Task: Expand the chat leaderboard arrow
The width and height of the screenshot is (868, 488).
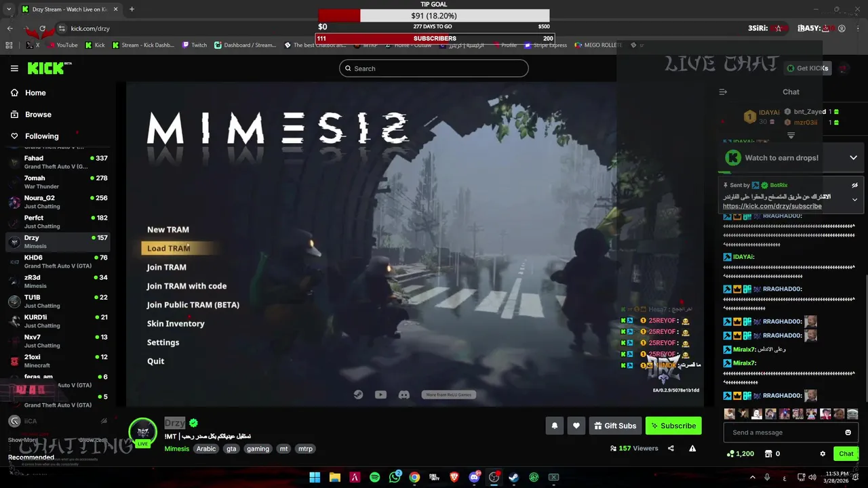Action: coord(791,136)
